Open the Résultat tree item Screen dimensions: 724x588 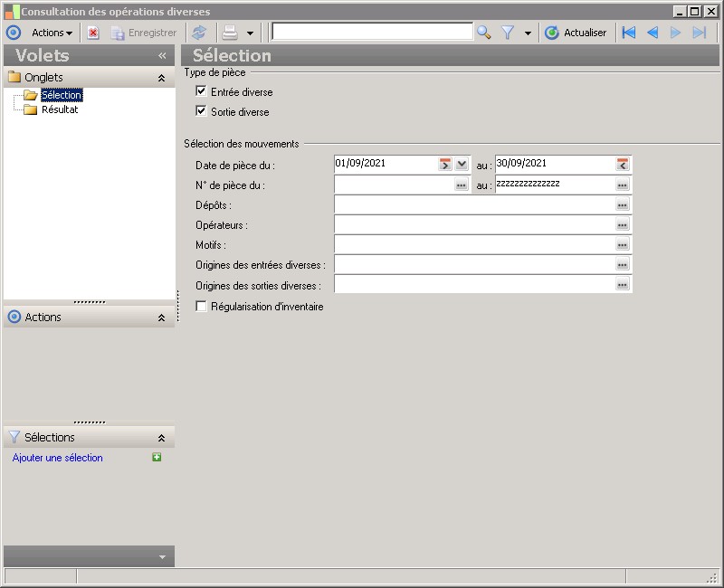(60, 109)
